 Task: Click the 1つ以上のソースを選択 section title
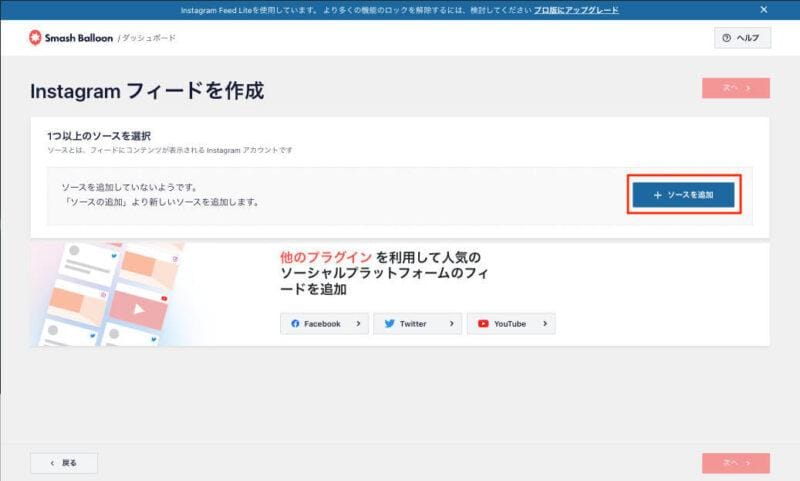pyautogui.click(x=98, y=135)
